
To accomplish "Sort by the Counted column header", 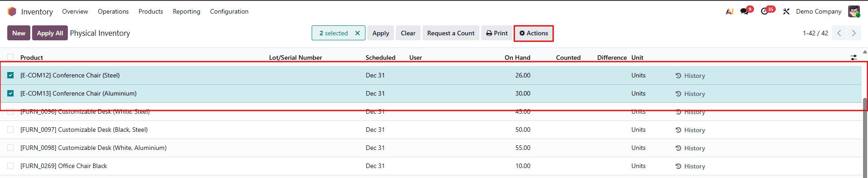I will (x=568, y=58).
